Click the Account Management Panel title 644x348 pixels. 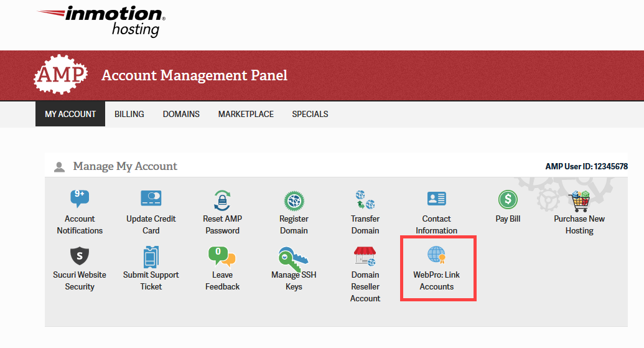click(194, 75)
